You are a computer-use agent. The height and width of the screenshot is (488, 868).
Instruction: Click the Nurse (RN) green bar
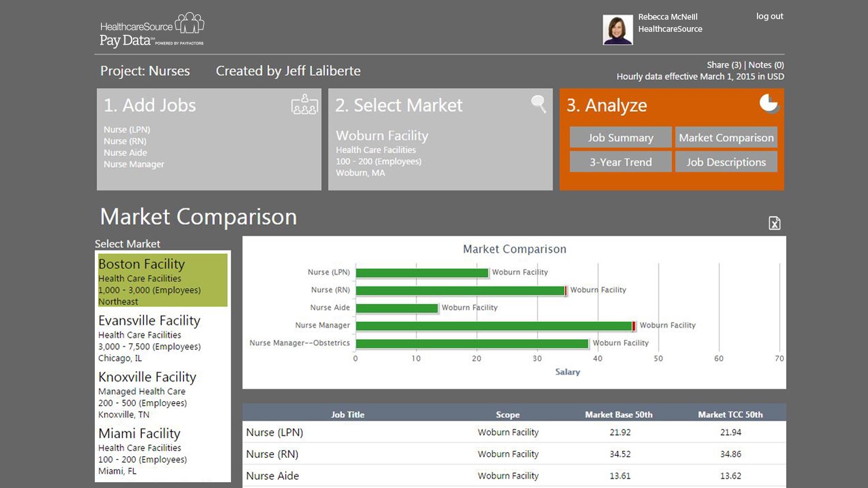coord(461,291)
